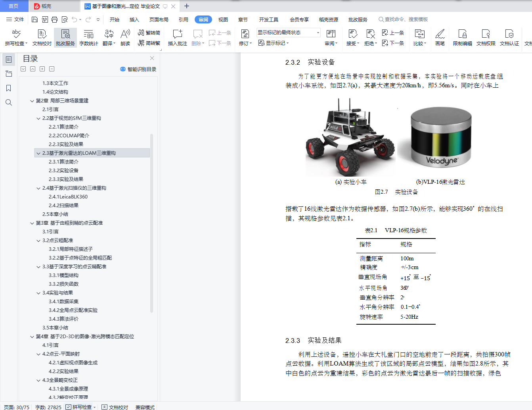Click 字数: 27825 in status bar
This screenshot has height=410, width=532.
(48, 407)
